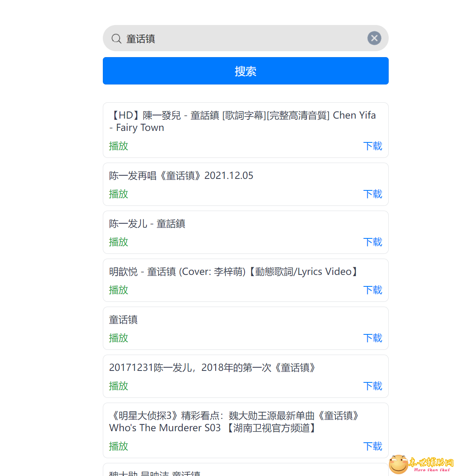The image size is (455, 476).
Task: Play 陈一发再唱《童话镇》2021.12.05
Action: 118,194
